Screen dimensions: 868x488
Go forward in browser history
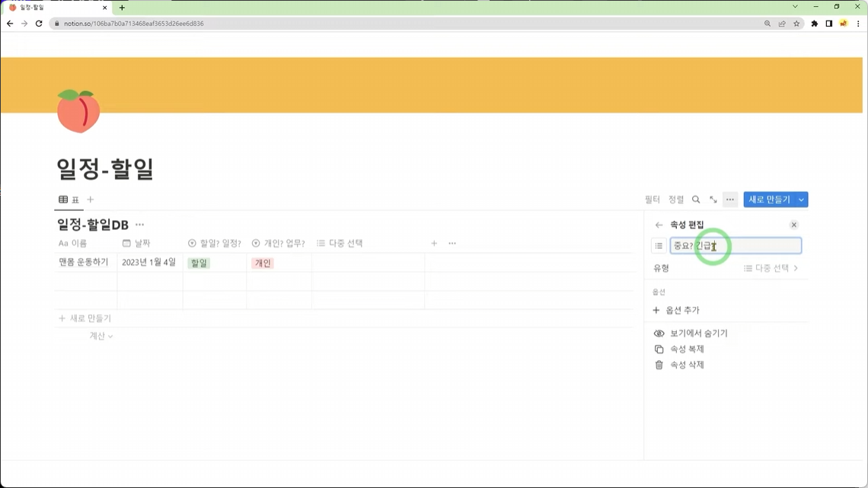[x=24, y=24]
